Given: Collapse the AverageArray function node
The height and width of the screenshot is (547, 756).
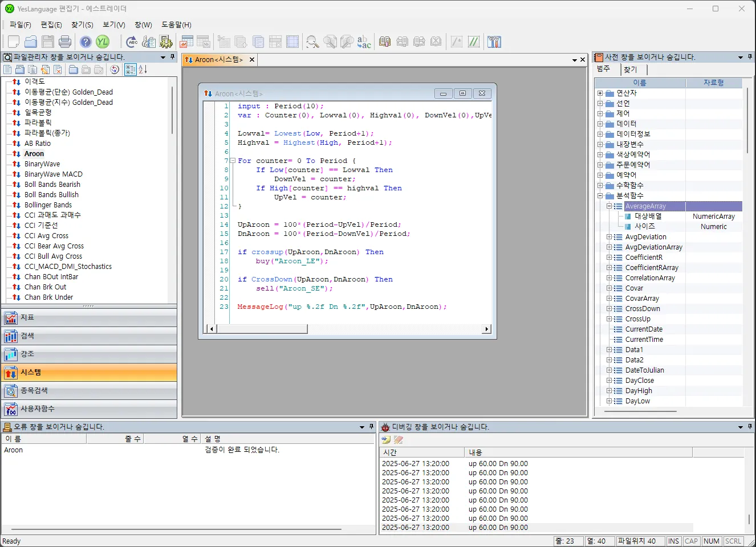Looking at the screenshot, I should (609, 206).
